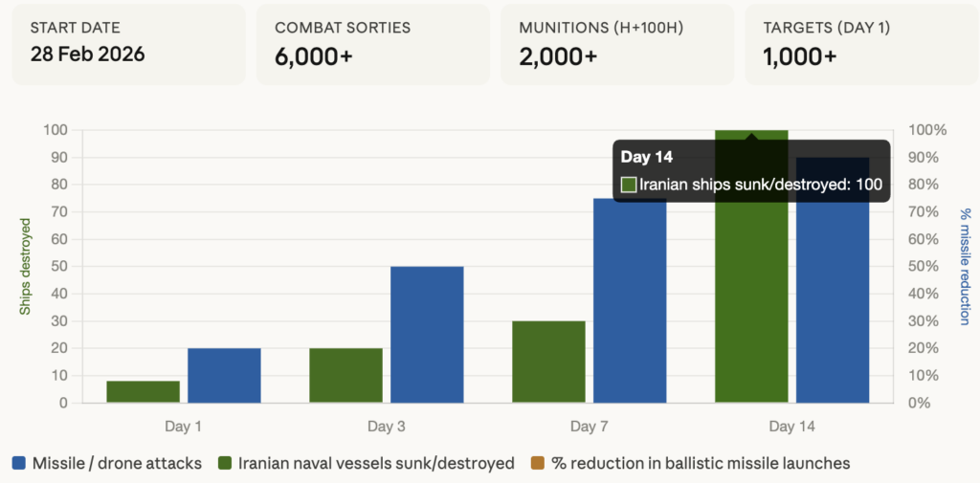Toggle the Iranian naval vessels sunk/destroyed label
The width and height of the screenshot is (980, 483).
pos(376,464)
